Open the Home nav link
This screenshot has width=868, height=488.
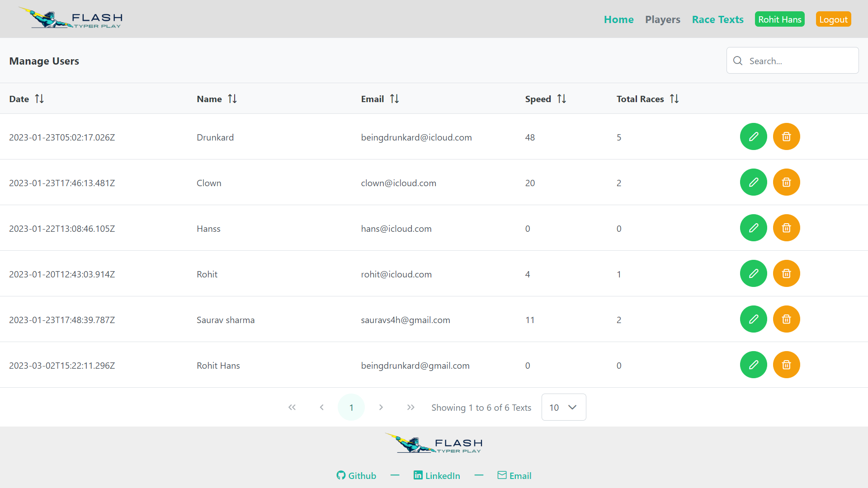618,19
